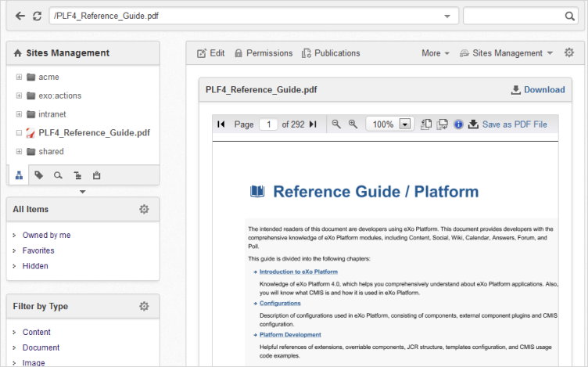The width and height of the screenshot is (588, 367).
Task: Filter by Owned by me
Action: point(46,236)
